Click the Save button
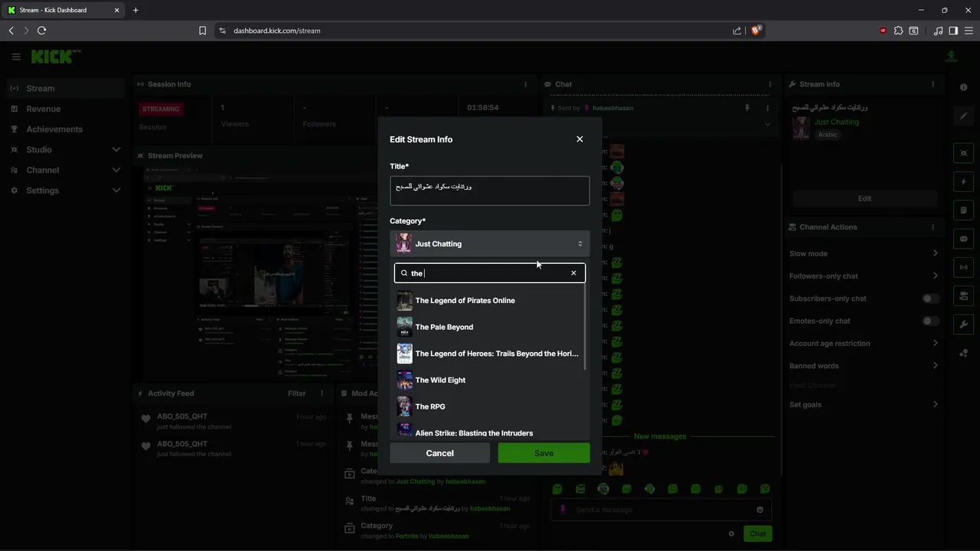This screenshot has height=551, width=980. 544,453
